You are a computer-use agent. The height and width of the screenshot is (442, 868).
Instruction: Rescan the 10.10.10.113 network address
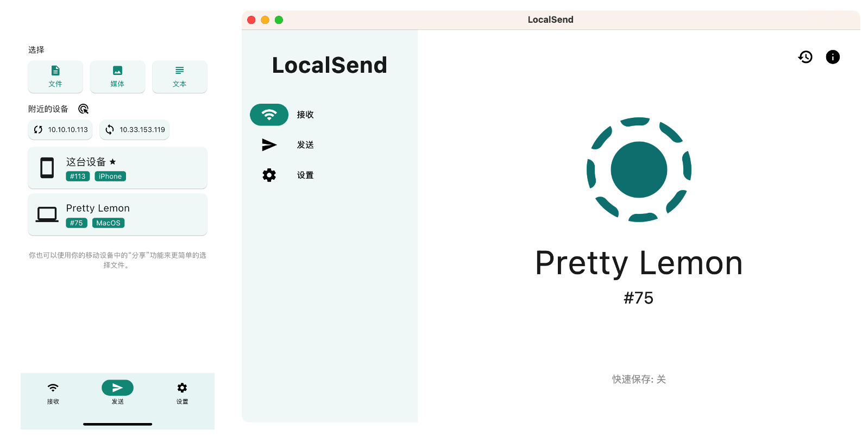coord(60,130)
